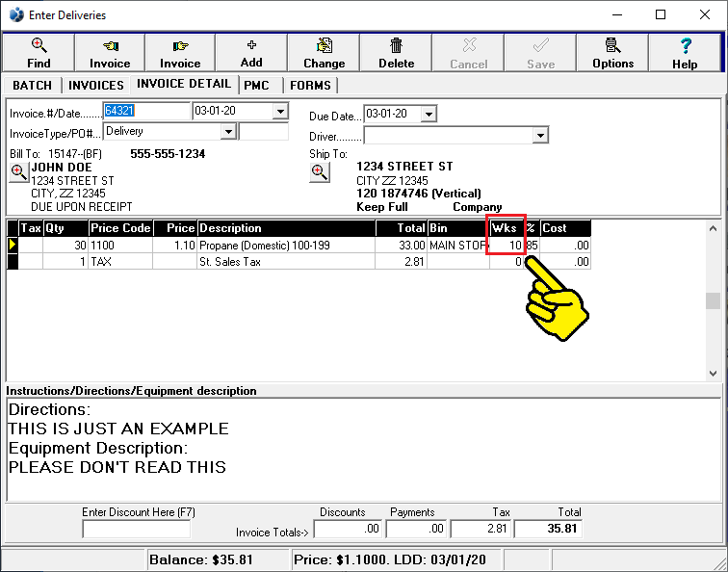
Task: Click the Directions instructions text box
Action: [364, 450]
